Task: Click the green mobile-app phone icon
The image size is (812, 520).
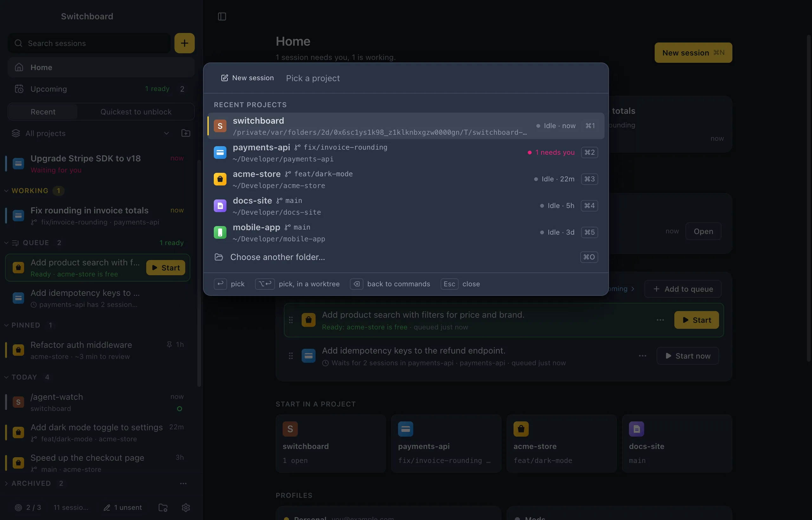Action: [220, 232]
